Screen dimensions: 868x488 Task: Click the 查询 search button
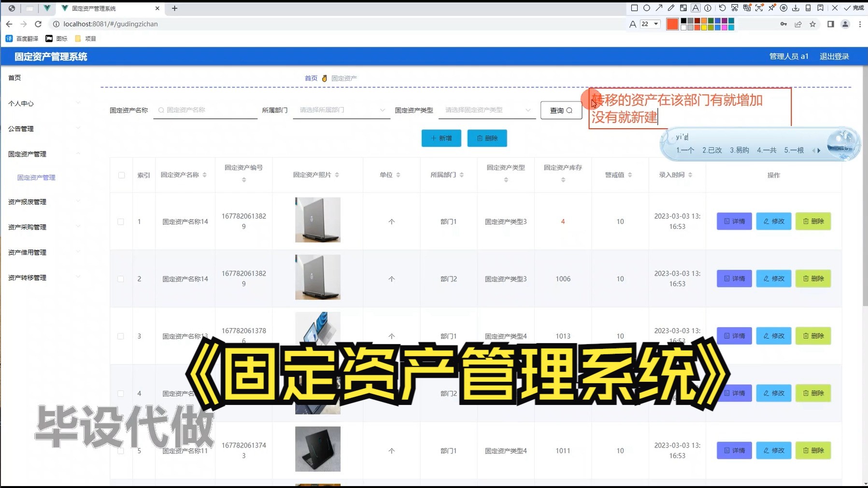coord(561,110)
